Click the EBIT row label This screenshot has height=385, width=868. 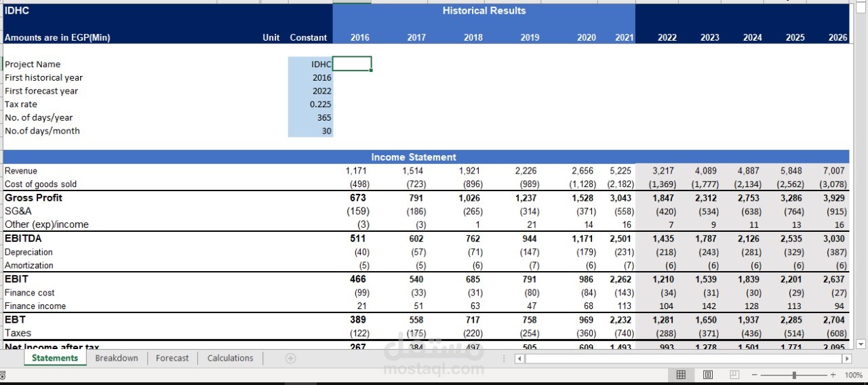[16, 279]
